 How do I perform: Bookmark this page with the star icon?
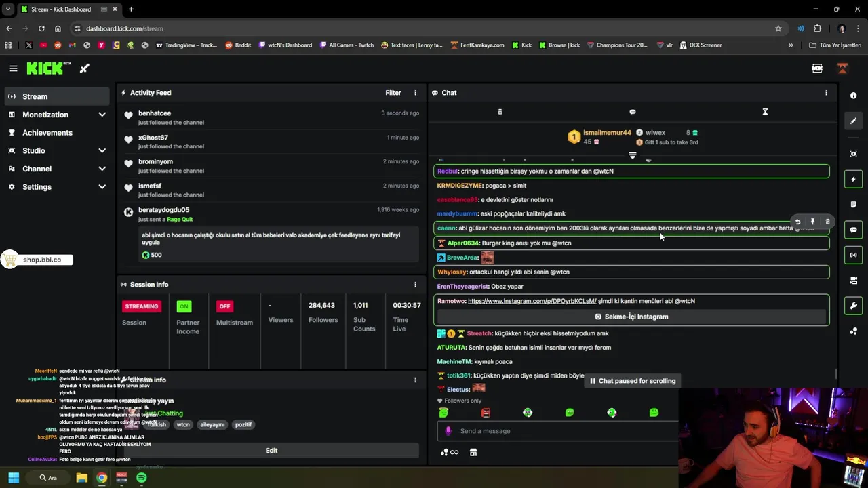click(778, 28)
